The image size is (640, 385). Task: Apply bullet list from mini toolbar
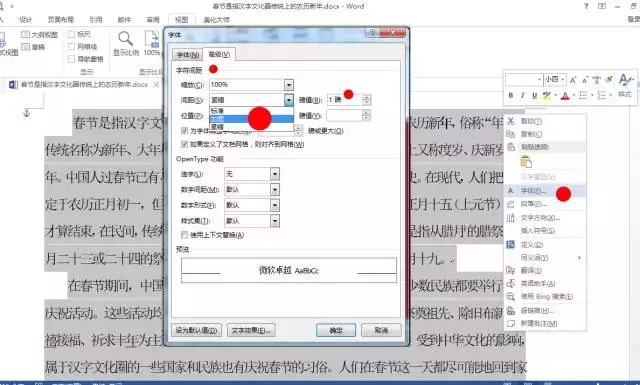click(x=583, y=96)
